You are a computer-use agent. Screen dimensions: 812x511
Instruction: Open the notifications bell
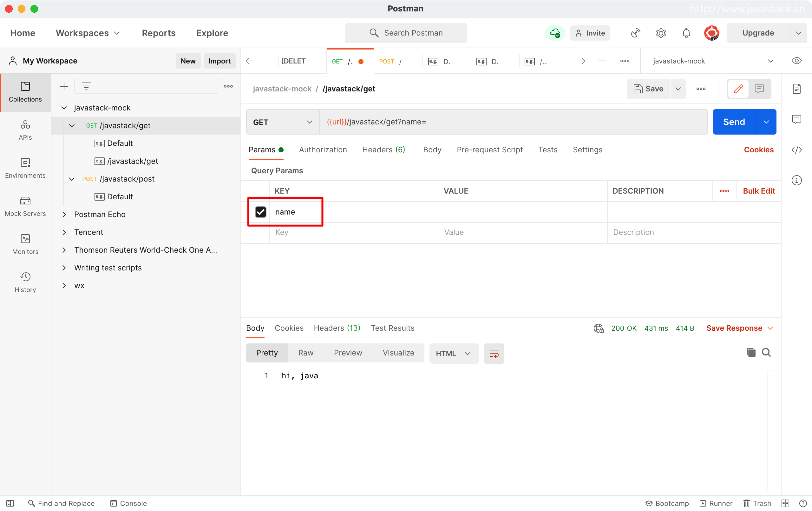(x=686, y=33)
